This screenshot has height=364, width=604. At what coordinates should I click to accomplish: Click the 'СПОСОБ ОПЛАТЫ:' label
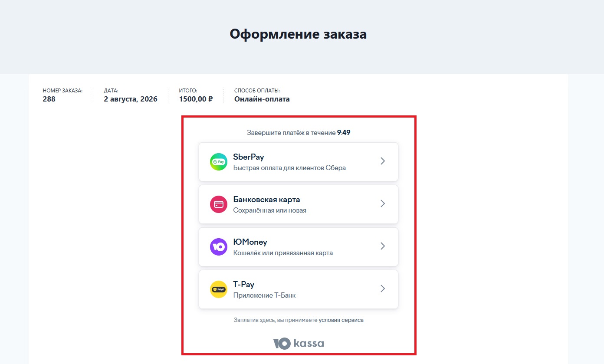(257, 91)
